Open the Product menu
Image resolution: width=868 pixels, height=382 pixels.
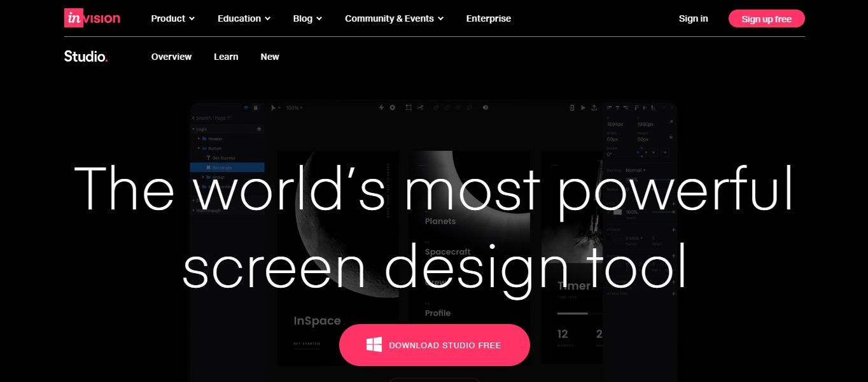(172, 18)
